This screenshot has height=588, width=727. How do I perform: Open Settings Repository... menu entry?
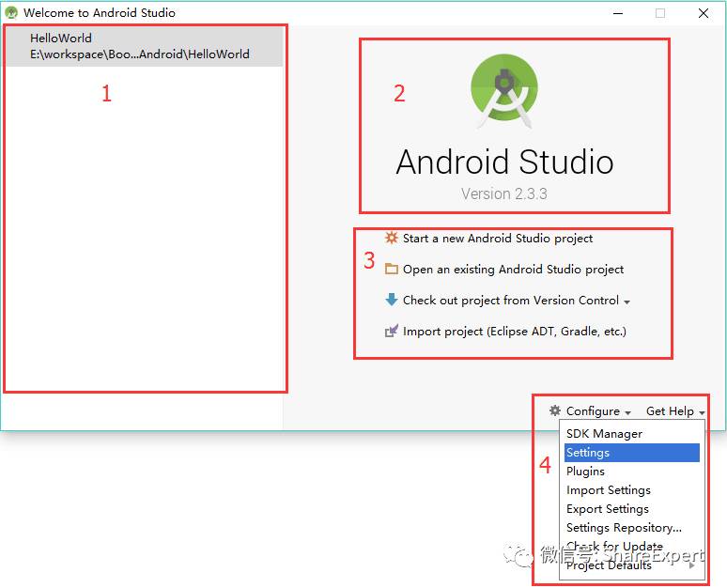(x=631, y=528)
